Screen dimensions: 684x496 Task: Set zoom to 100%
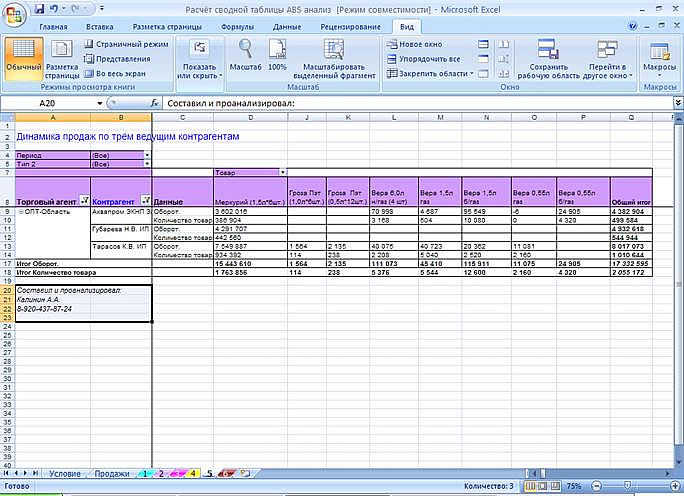[277, 55]
